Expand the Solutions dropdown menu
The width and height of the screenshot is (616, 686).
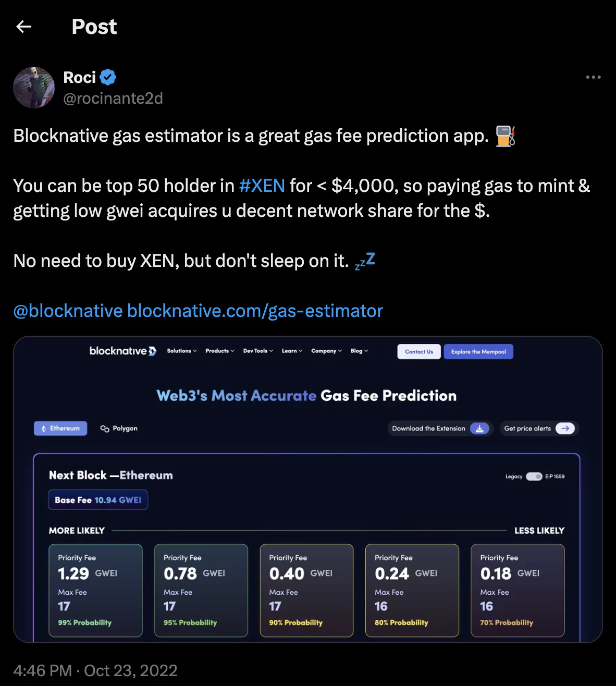coord(182,351)
